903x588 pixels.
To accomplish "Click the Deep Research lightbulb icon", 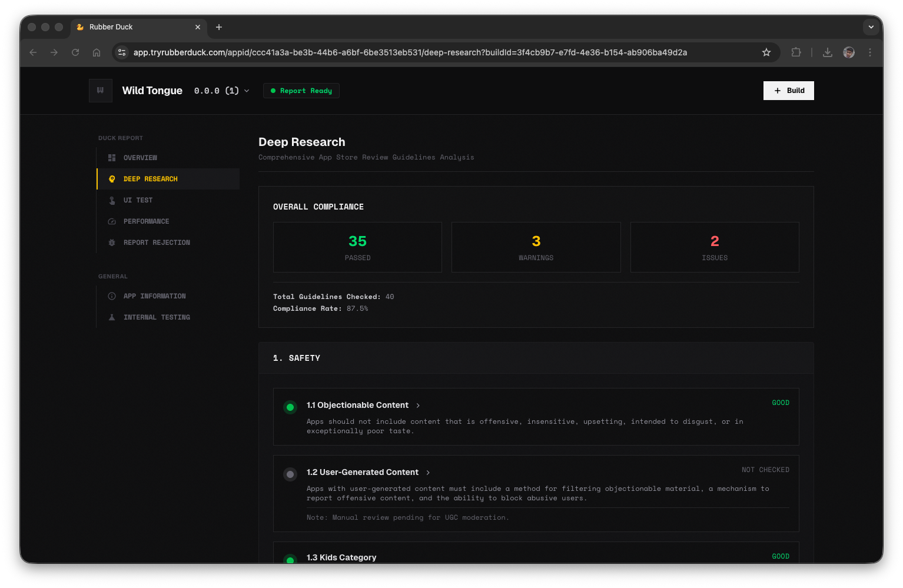I will pos(112,178).
